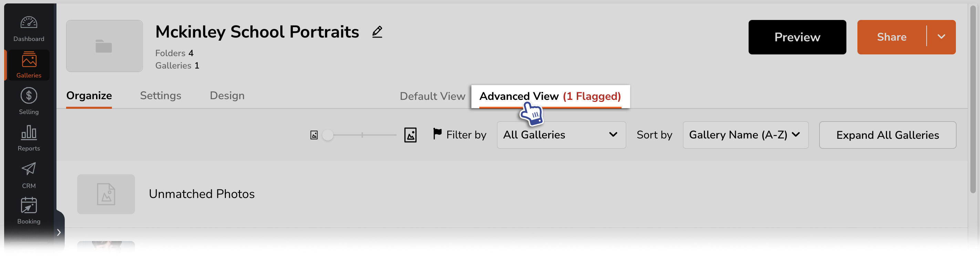The height and width of the screenshot is (260, 980).
Task: Select the Galleries sidebar icon
Action: pyautogui.click(x=29, y=60)
